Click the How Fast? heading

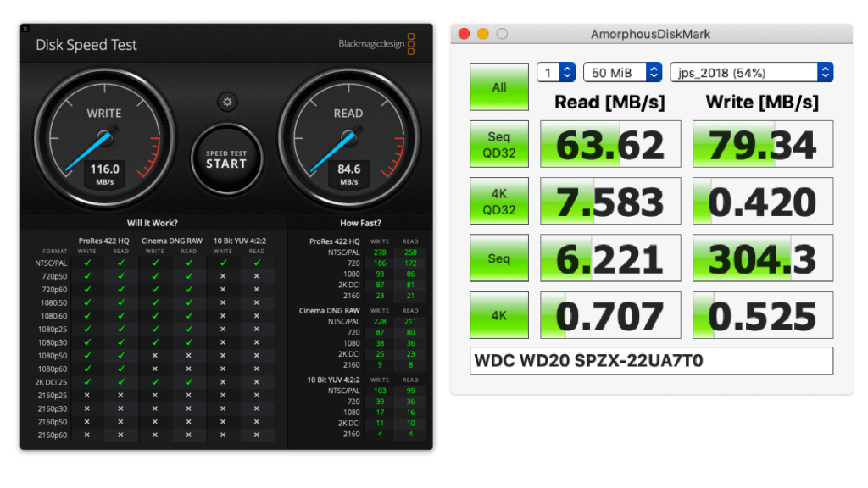(x=360, y=223)
